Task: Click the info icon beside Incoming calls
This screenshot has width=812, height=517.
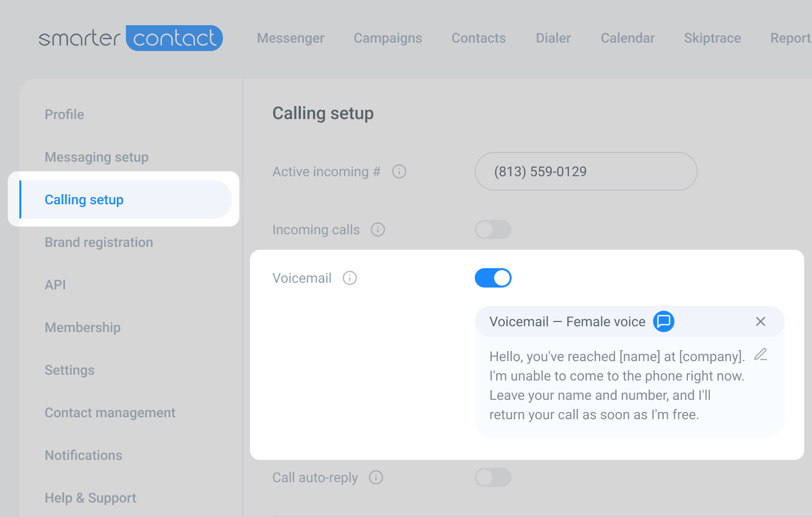Action: coord(378,229)
